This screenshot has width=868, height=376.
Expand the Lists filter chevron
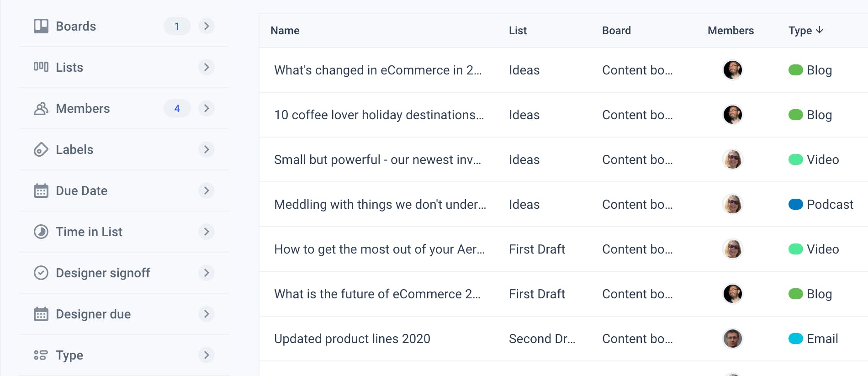pos(206,67)
